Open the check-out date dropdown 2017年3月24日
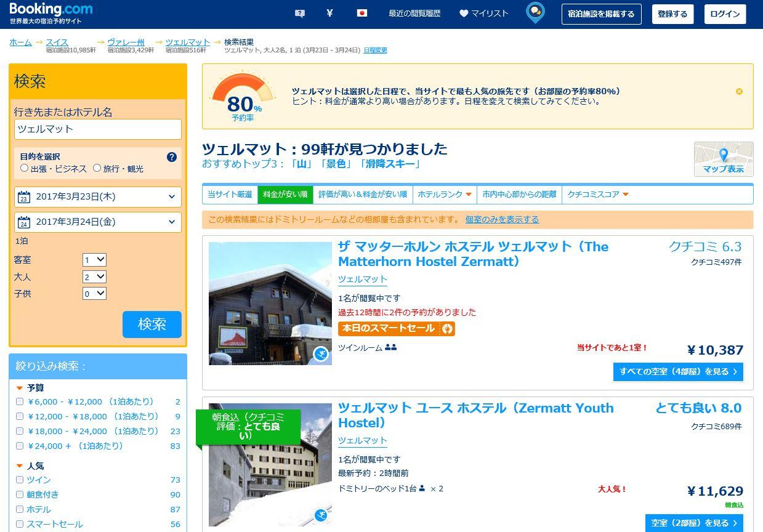 pyautogui.click(x=98, y=222)
